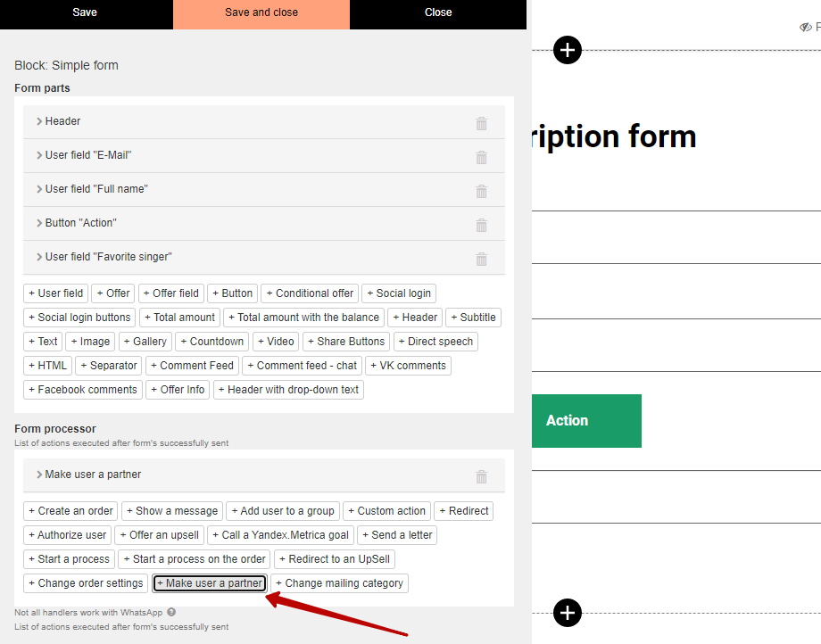The height and width of the screenshot is (644, 821).
Task: Add a block using the bottom plus circle
Action: tap(568, 613)
